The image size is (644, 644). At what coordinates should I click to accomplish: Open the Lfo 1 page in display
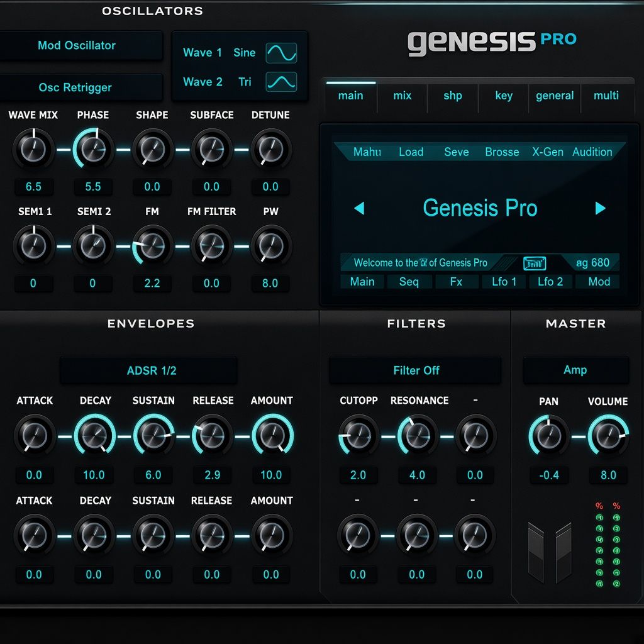pos(504,282)
